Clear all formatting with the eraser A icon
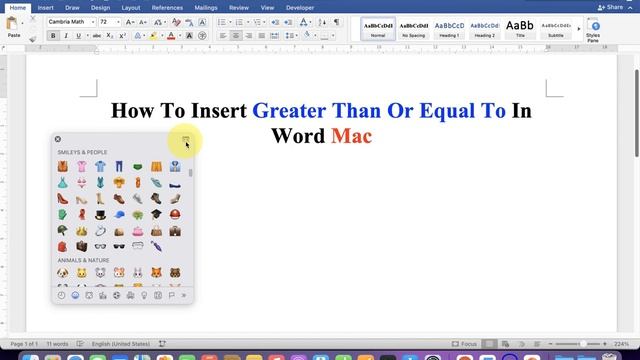Screen dimensions: 640x360 click(176, 22)
